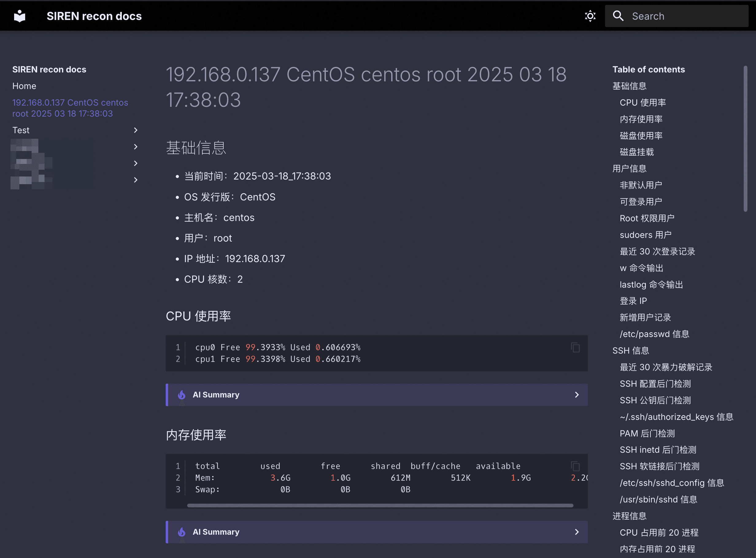Jump to SSH 配置后门检测 section
Screen dimensions: 756x558
point(655,384)
